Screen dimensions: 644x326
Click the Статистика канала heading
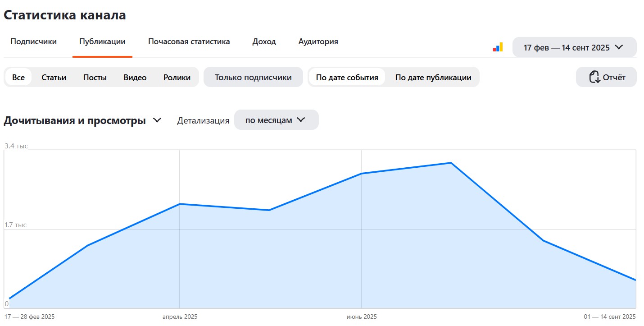click(65, 15)
